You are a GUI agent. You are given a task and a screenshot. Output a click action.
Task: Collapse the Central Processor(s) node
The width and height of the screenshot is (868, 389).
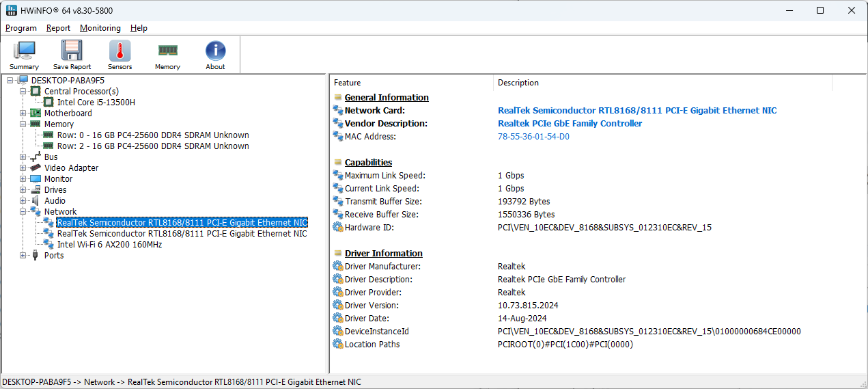23,91
